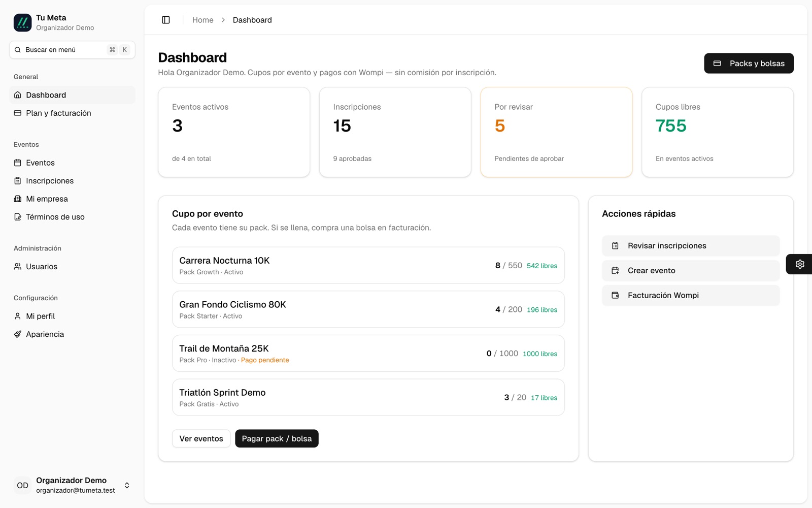Screen dimensions: 812x508
Task: Select the Triatlón Sprint Demo row
Action: point(368,397)
